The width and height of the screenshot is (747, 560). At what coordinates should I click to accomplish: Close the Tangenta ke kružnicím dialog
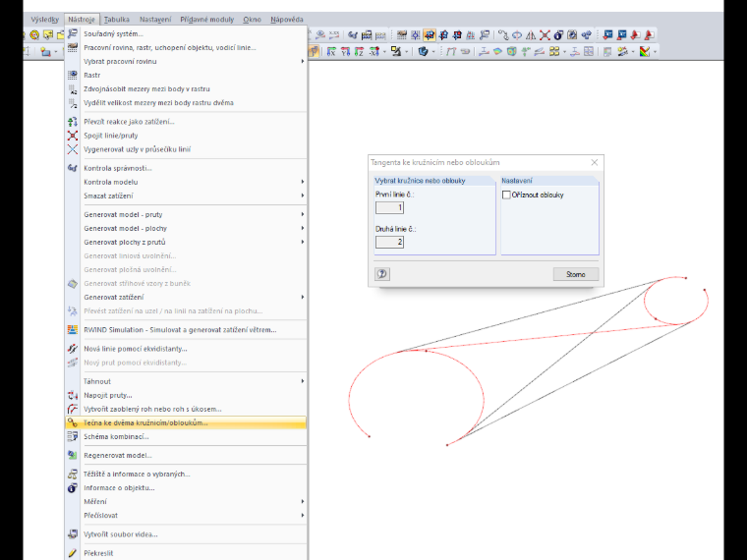(594, 162)
